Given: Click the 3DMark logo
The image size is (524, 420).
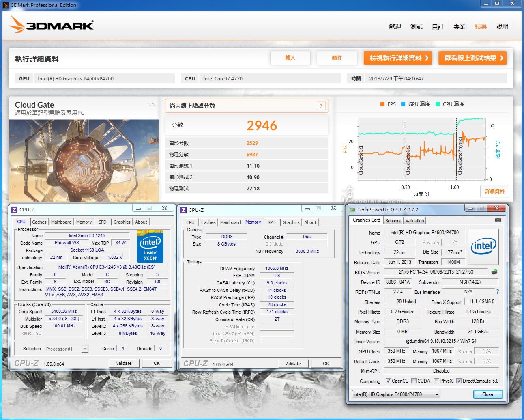Looking at the screenshot, I should 52,25.
